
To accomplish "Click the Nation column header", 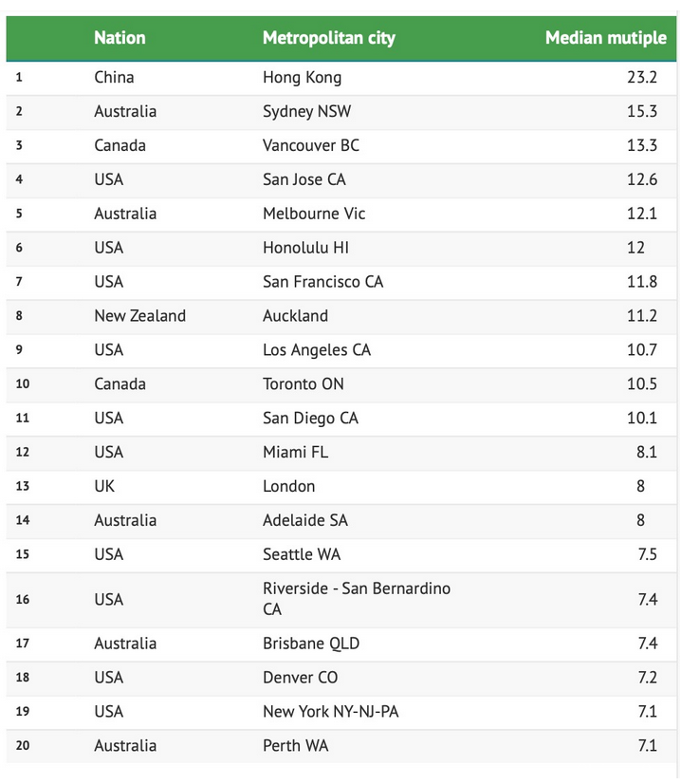I will (120, 38).
